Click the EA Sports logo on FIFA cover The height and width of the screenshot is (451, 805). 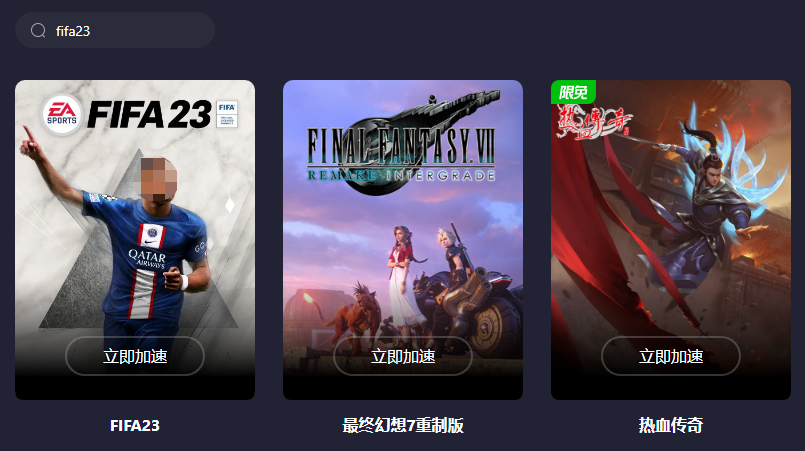pyautogui.click(x=62, y=114)
